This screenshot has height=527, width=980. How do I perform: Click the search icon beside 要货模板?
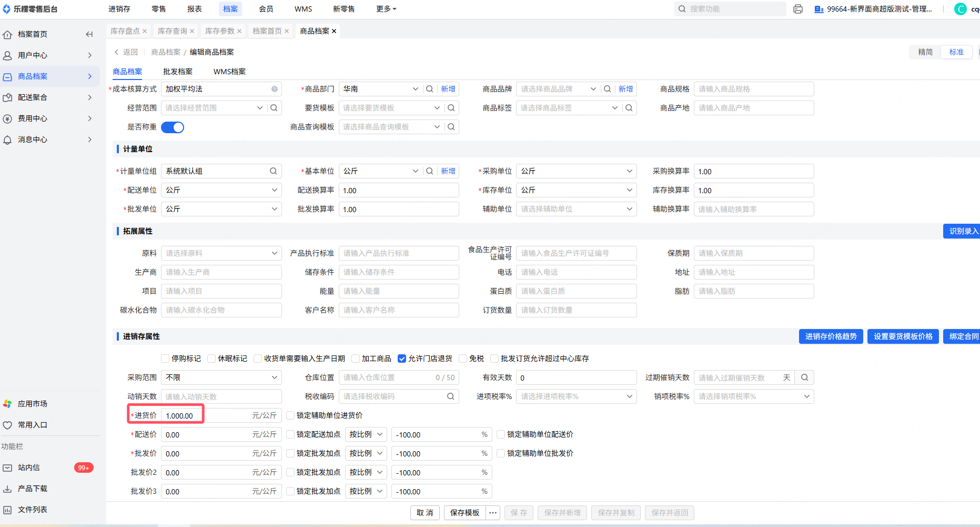(x=451, y=108)
